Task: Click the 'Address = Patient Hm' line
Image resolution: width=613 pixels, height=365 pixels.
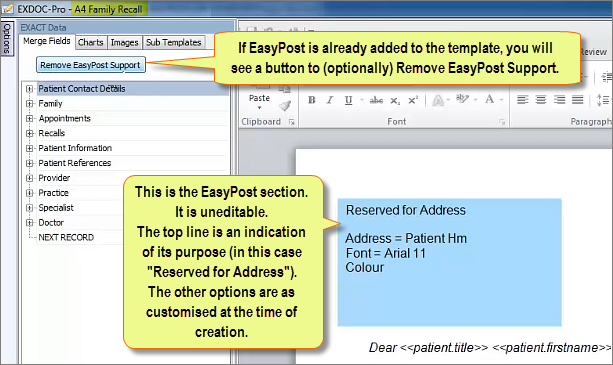Action: [x=406, y=238]
